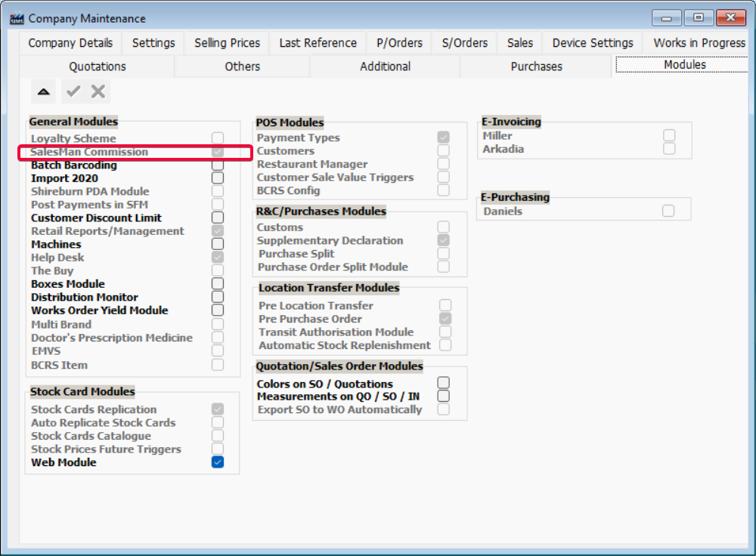
Task: Tick Works Order Yield Module checkbox
Action: coord(218,310)
